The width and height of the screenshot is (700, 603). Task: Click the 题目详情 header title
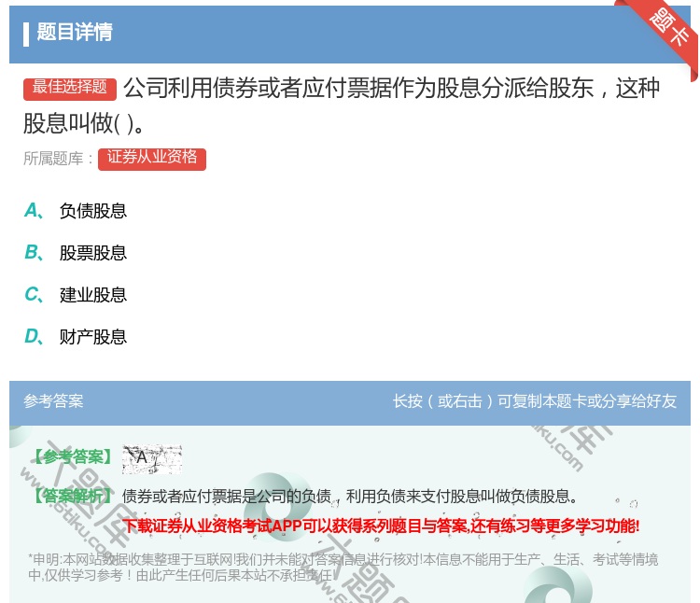point(75,32)
